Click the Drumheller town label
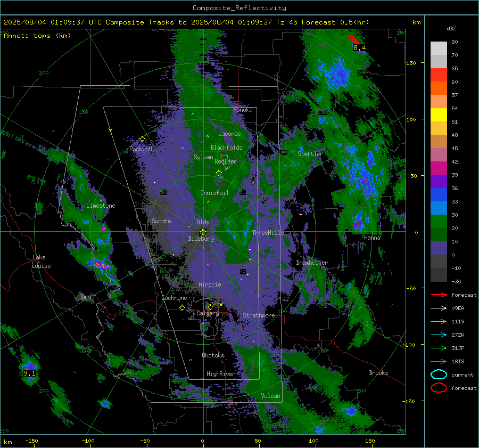 [x=312, y=263]
